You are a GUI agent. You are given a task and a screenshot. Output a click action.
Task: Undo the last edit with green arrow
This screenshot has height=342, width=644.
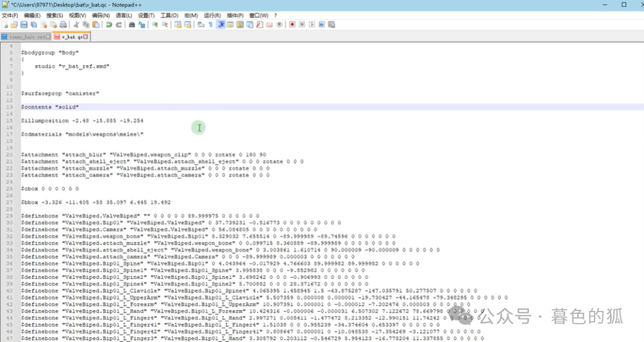point(109,24)
